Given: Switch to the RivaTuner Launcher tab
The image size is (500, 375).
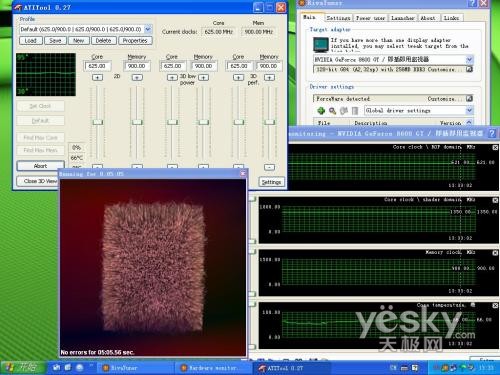Looking at the screenshot, I should (x=403, y=18).
